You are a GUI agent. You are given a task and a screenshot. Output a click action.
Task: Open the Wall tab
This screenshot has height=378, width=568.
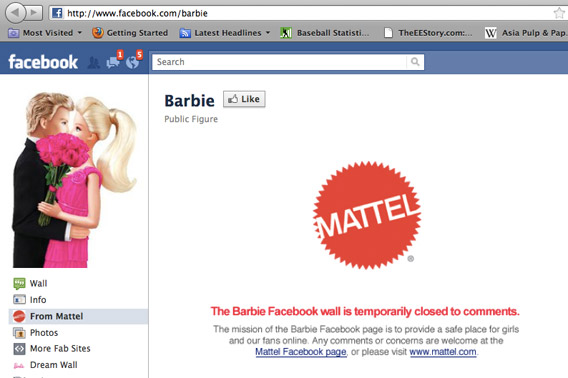[38, 283]
